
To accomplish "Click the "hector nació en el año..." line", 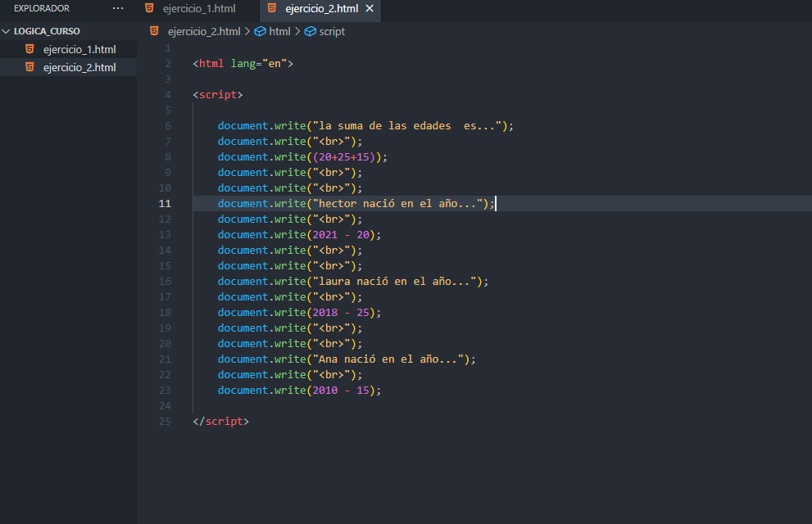I will [x=356, y=204].
